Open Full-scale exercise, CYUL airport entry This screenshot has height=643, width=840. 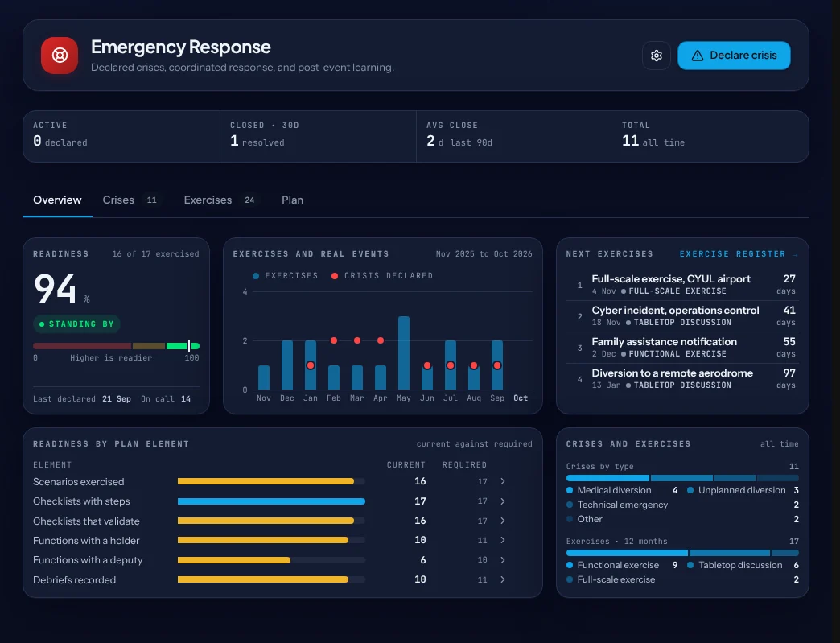coord(682,285)
